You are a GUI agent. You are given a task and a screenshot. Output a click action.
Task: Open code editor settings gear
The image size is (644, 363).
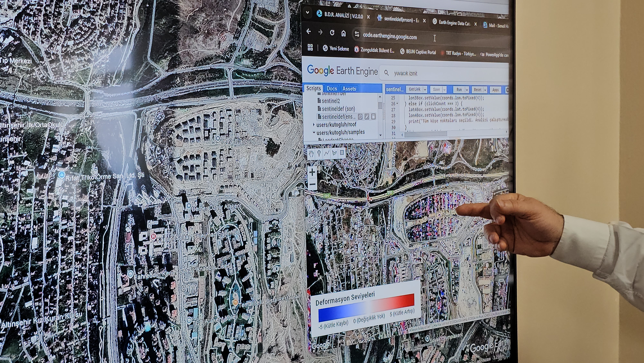click(x=507, y=90)
